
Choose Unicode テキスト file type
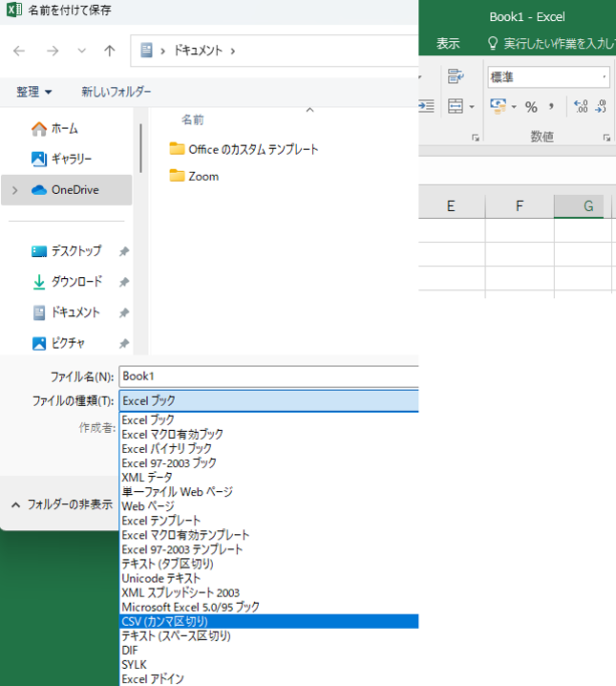[x=269, y=578]
